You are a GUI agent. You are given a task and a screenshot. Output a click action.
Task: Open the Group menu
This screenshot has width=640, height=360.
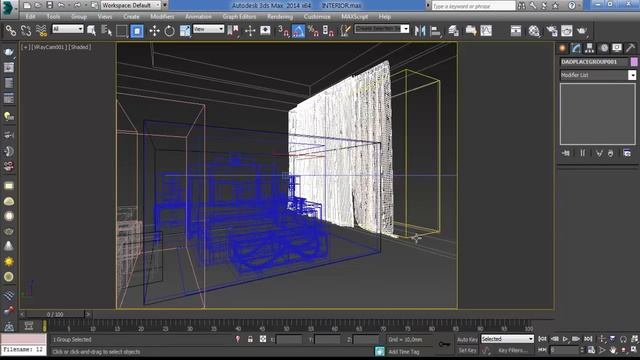click(x=79, y=17)
